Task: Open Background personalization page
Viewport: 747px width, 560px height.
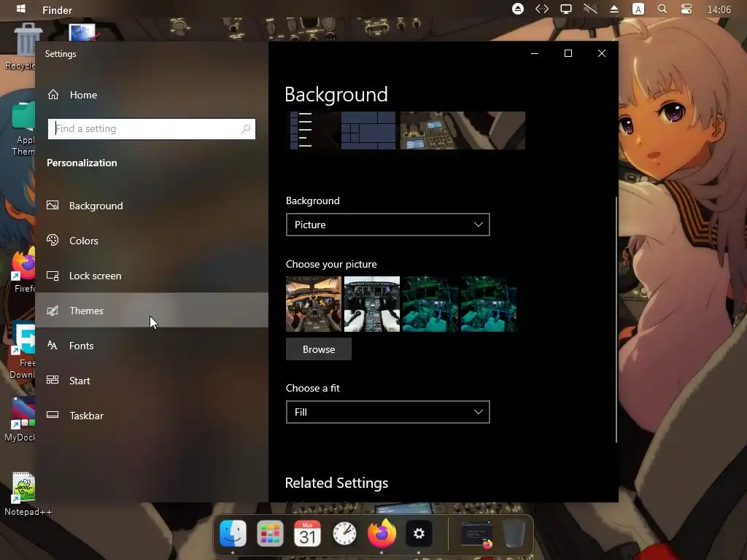Action: [x=152, y=206]
